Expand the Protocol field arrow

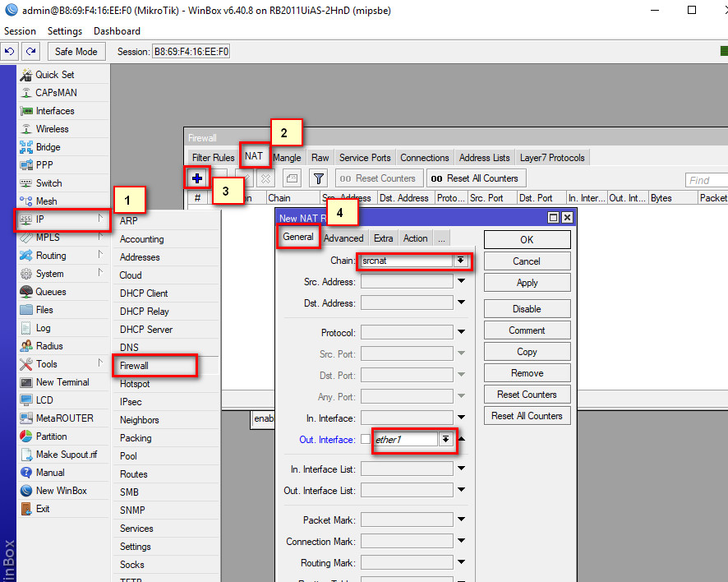click(x=461, y=333)
